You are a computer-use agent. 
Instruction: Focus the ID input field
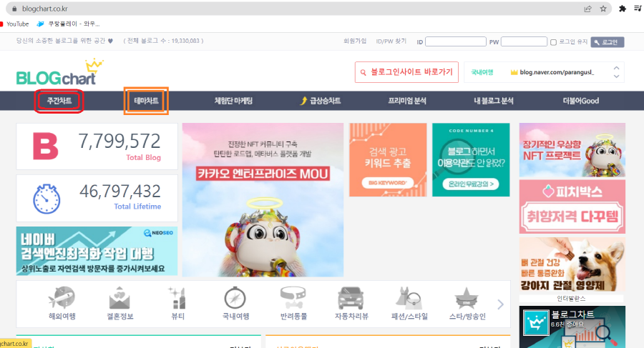coord(456,41)
